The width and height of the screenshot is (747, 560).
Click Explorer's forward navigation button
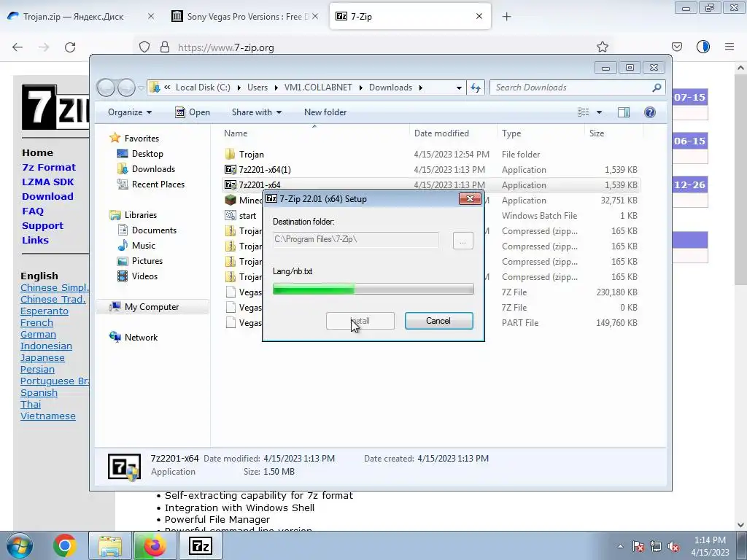pyautogui.click(x=126, y=87)
